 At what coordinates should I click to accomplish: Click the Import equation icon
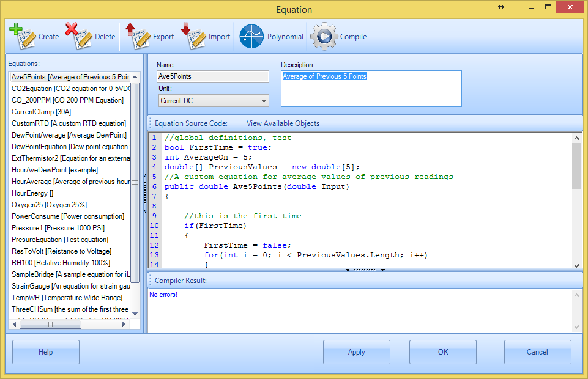[x=193, y=36]
